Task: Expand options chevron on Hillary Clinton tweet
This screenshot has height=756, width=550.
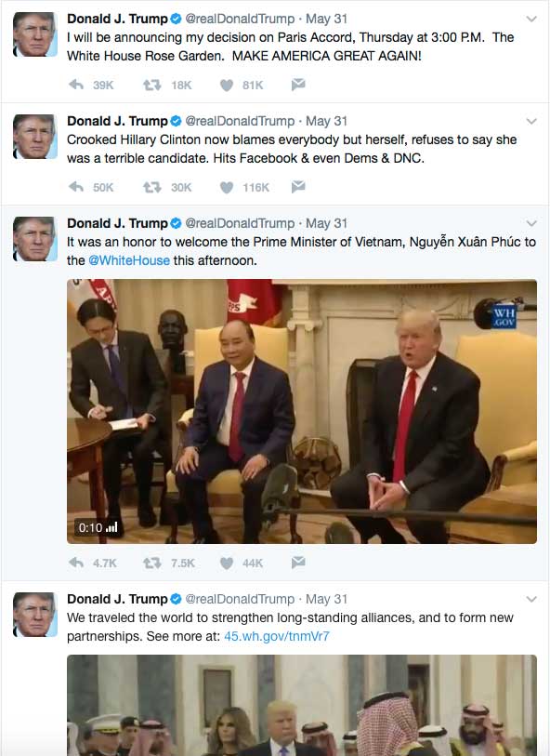Action: pos(531,122)
